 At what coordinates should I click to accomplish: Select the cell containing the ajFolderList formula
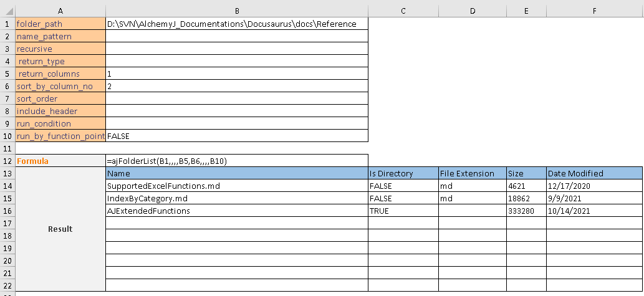[x=237, y=161]
